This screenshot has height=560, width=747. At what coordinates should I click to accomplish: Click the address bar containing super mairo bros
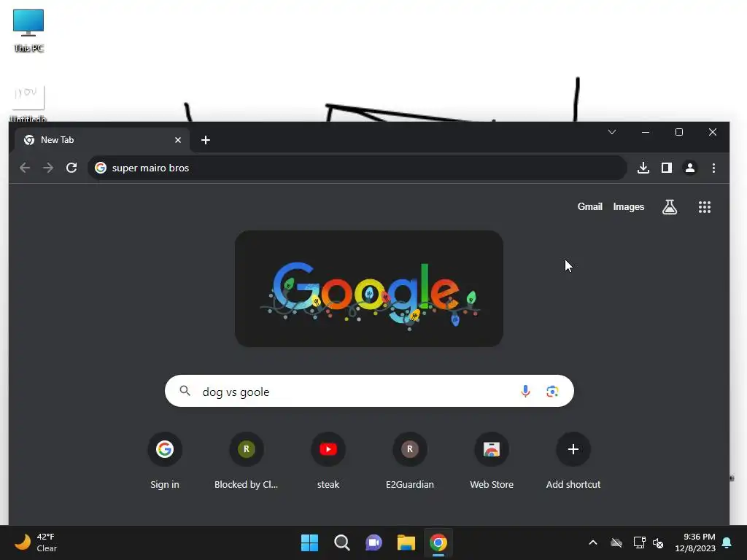tap(357, 168)
